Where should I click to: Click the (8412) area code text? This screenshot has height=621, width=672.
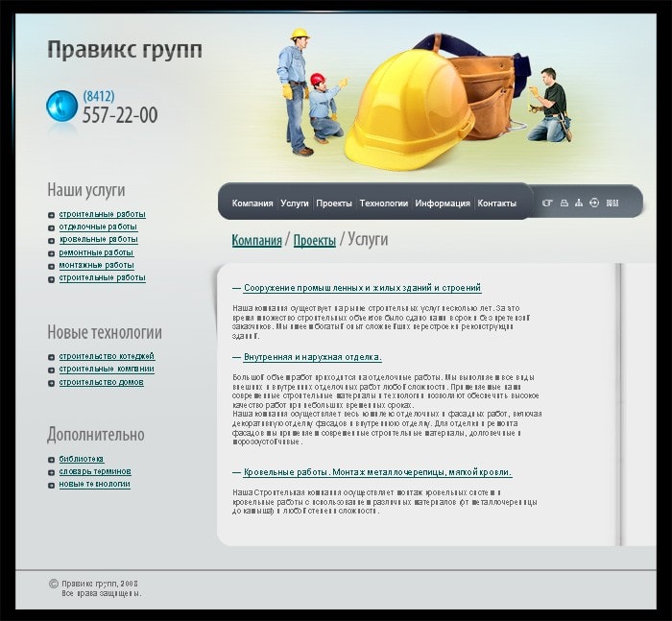point(99,96)
